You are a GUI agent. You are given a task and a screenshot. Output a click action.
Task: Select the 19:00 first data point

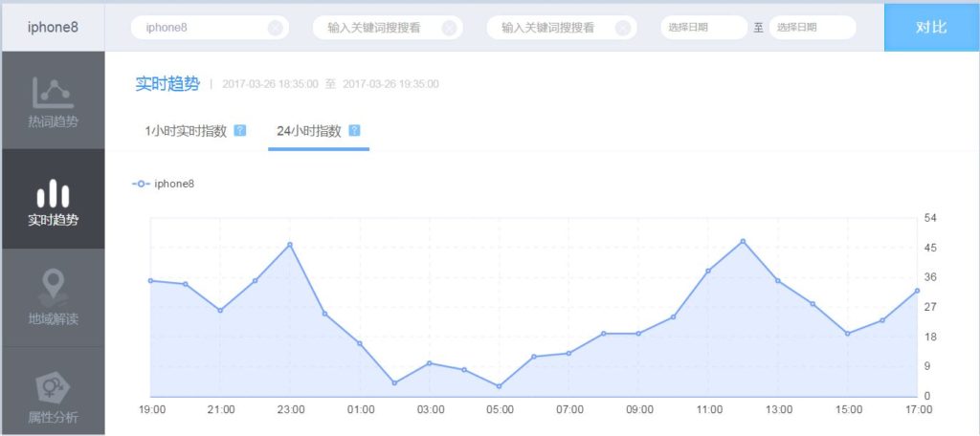[x=150, y=280]
